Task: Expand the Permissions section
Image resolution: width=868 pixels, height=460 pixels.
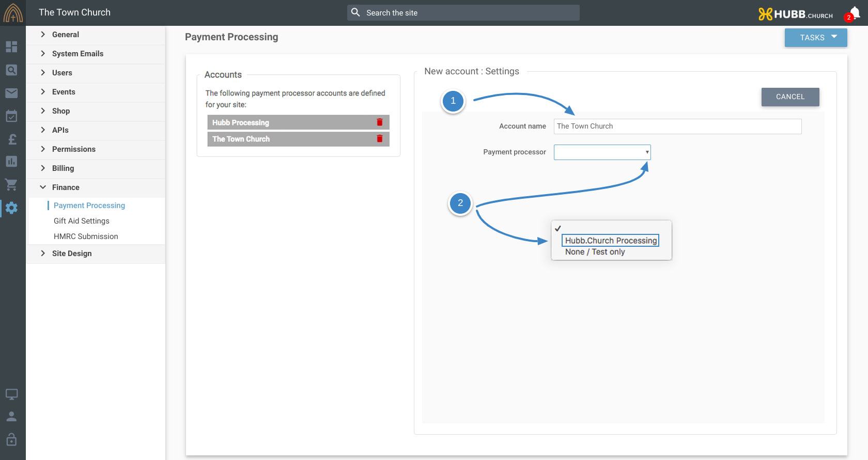Action: (96, 149)
